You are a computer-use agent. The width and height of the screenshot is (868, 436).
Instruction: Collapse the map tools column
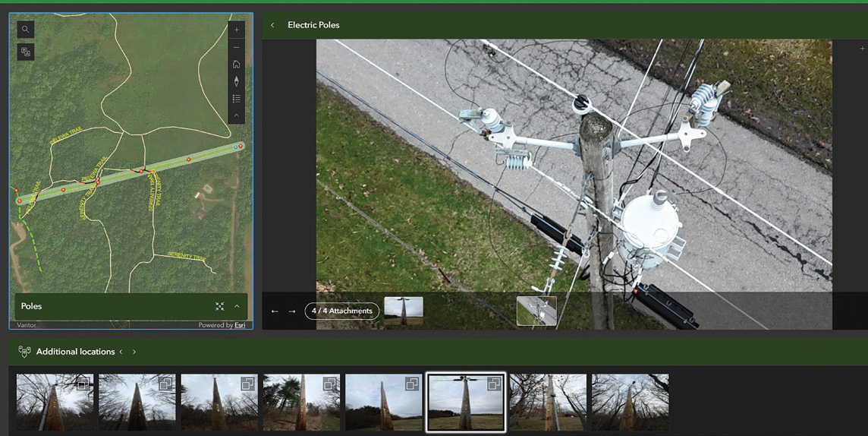coord(237,115)
